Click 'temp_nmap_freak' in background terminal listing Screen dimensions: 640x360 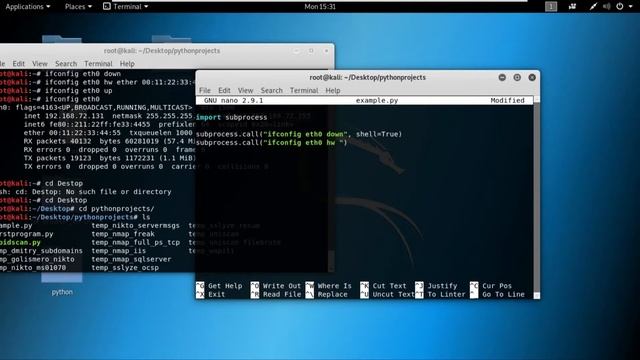[123, 234]
